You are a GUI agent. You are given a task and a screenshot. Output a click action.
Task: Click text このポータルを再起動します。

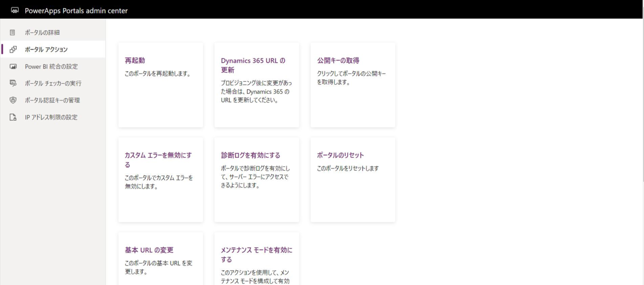(157, 74)
